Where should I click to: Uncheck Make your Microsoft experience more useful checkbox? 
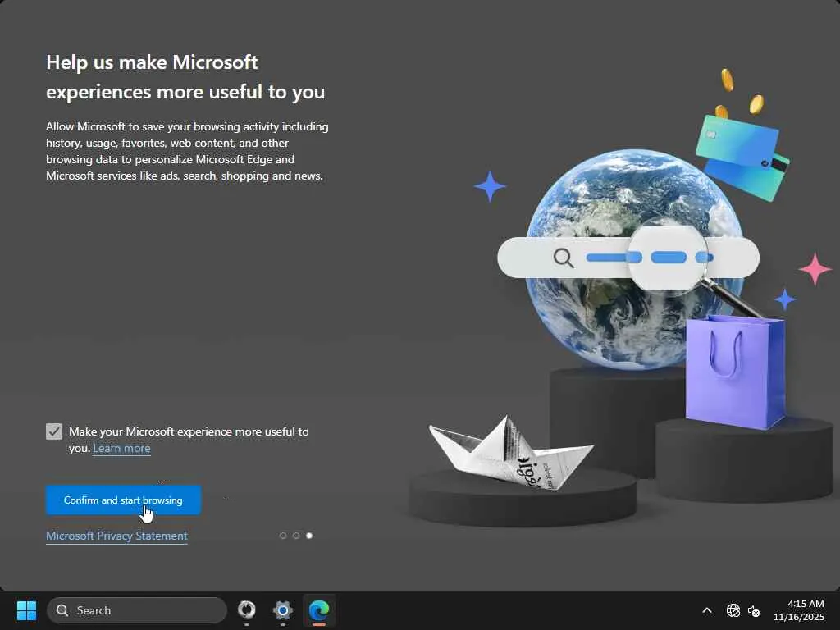54,431
